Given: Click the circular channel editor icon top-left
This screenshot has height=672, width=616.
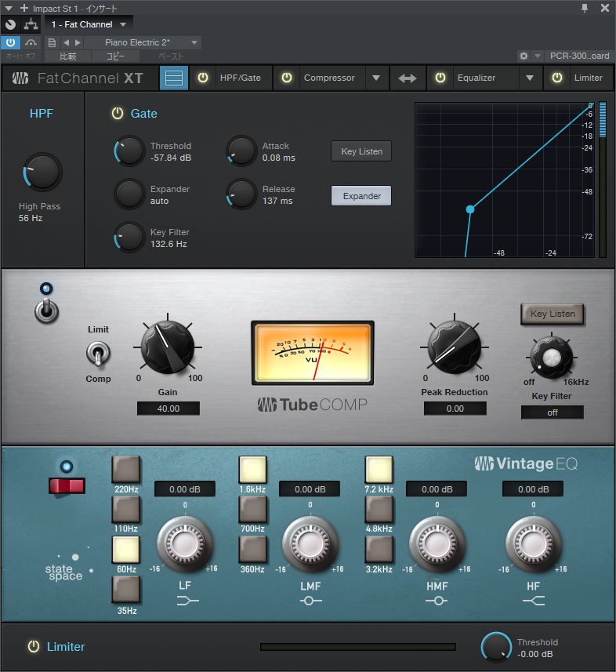Looking at the screenshot, I should 10,24.
